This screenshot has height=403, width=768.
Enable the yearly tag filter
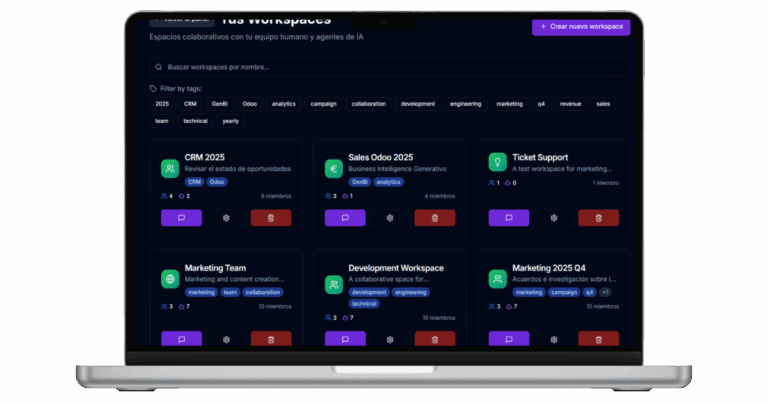click(x=230, y=121)
